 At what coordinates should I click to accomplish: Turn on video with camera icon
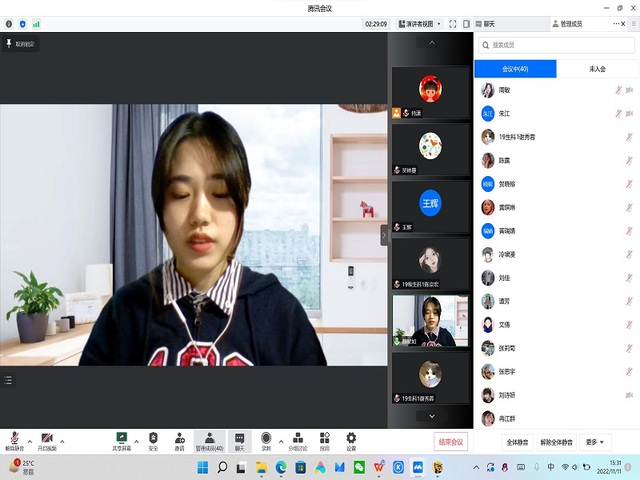[x=47, y=439]
